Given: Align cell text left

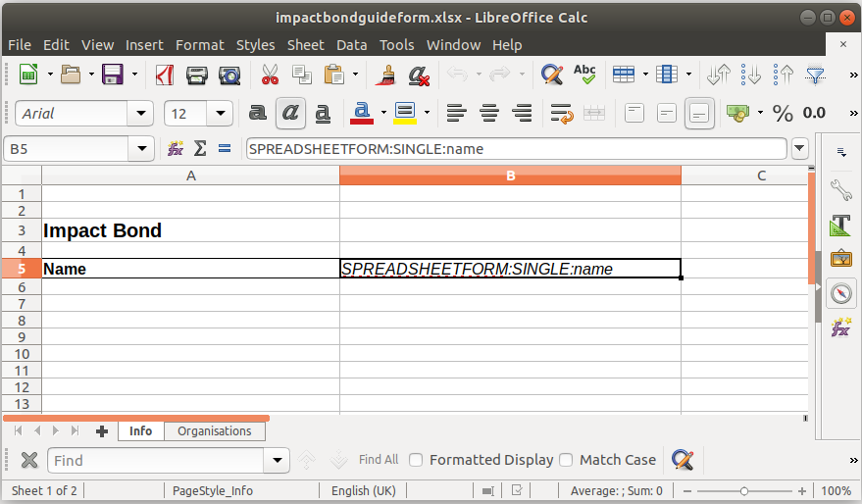Looking at the screenshot, I should [456, 113].
